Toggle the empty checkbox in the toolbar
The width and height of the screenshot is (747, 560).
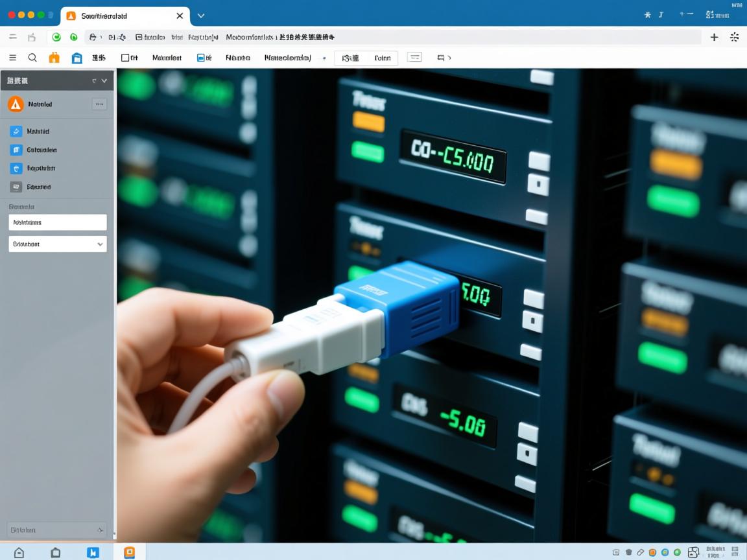pyautogui.click(x=125, y=58)
